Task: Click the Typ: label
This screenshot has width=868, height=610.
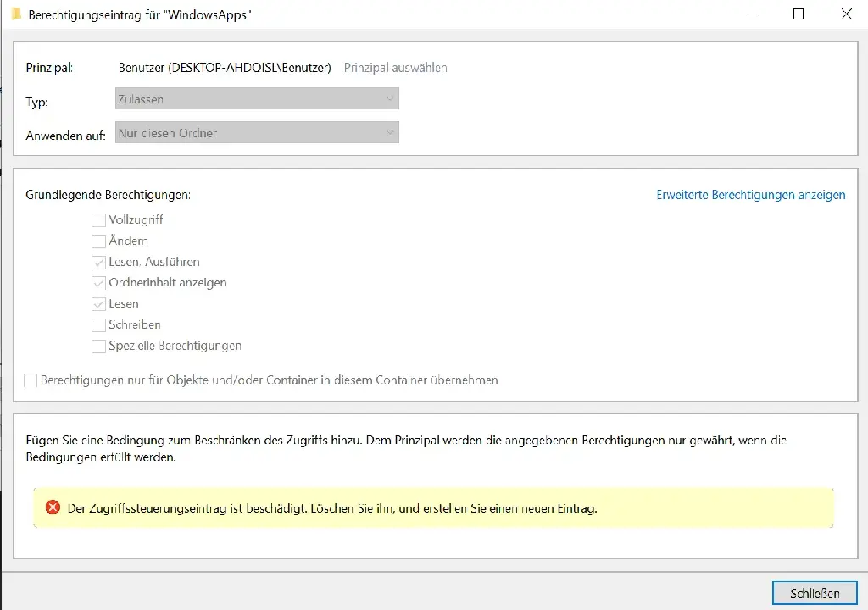Action: [36, 102]
